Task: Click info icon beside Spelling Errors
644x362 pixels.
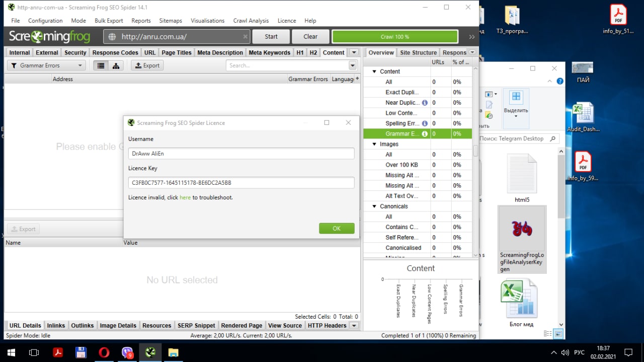Action: click(x=425, y=123)
